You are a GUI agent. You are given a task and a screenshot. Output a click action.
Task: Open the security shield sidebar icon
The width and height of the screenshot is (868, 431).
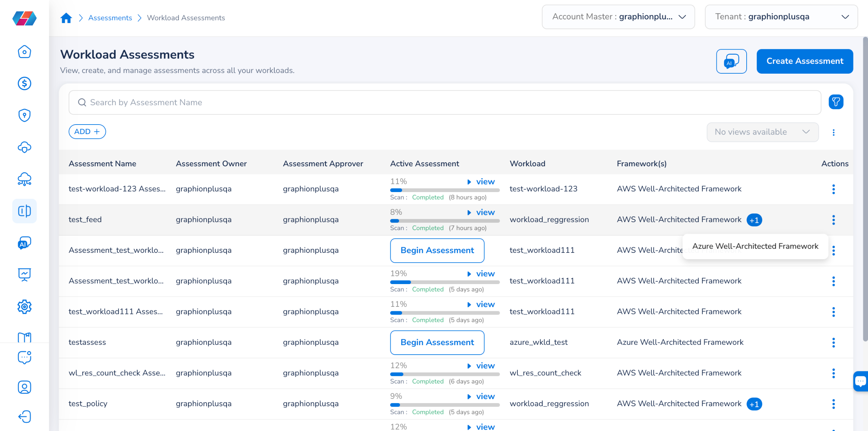click(24, 115)
